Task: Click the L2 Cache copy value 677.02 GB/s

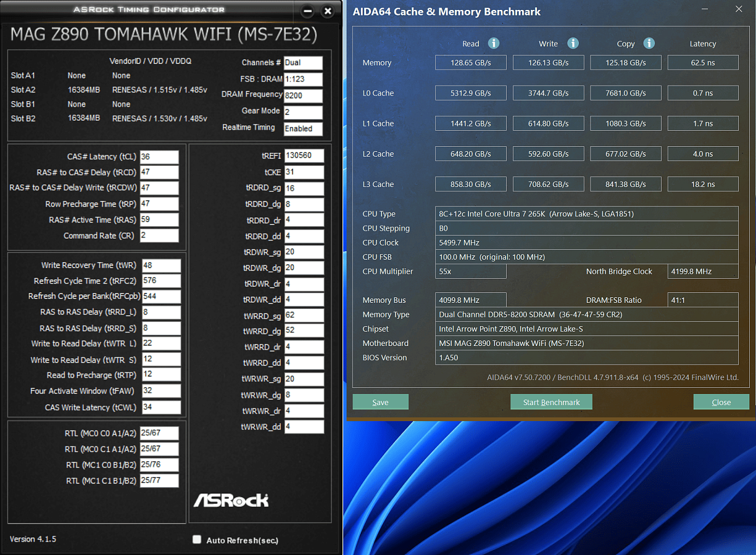Action: coord(626,154)
